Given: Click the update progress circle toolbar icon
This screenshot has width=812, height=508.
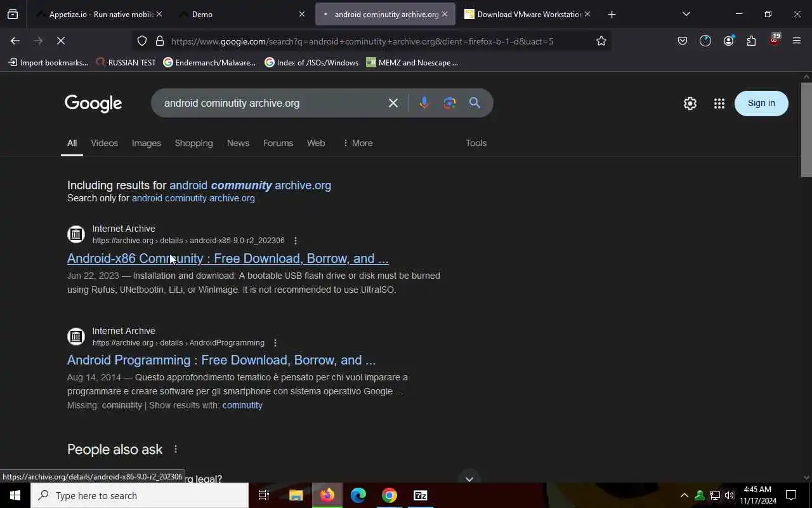Looking at the screenshot, I should (x=705, y=41).
